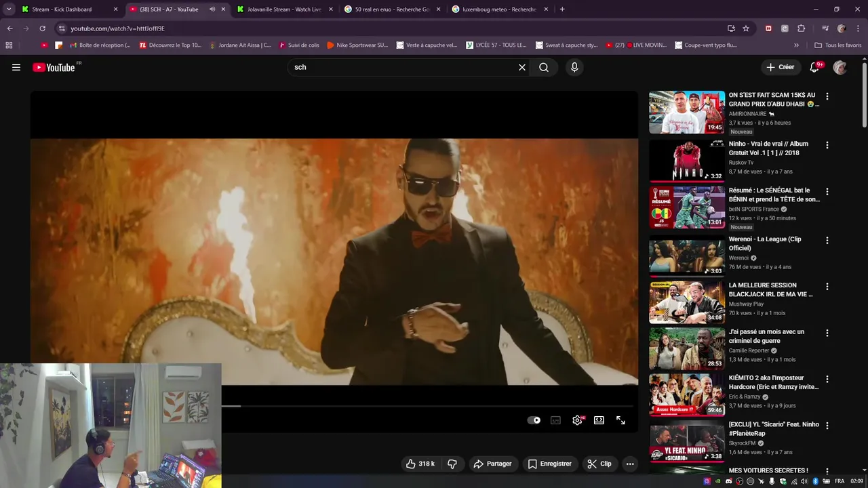Open the Kiémito 2 Eric et Ramzy thumbnail

pyautogui.click(x=687, y=395)
